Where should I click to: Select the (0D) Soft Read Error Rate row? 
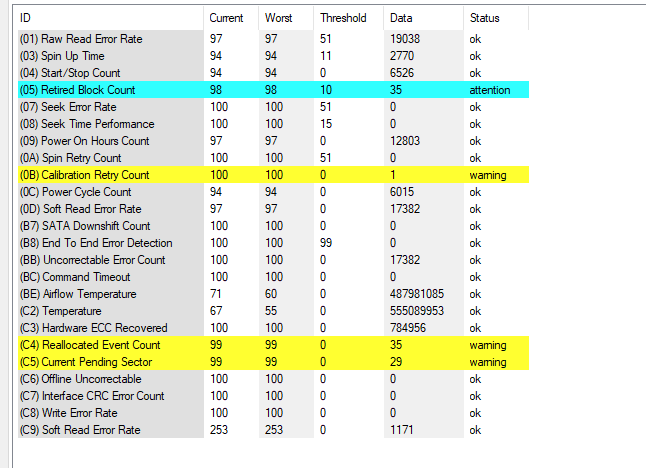point(274,209)
